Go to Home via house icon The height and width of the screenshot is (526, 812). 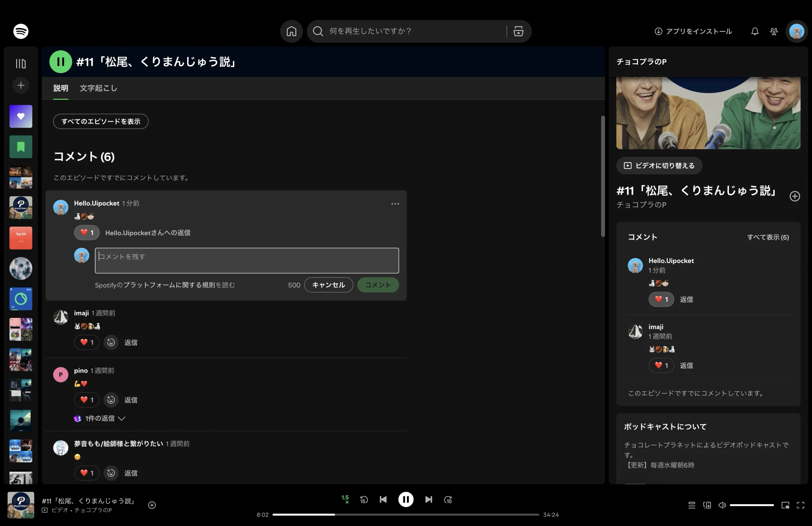[291, 31]
